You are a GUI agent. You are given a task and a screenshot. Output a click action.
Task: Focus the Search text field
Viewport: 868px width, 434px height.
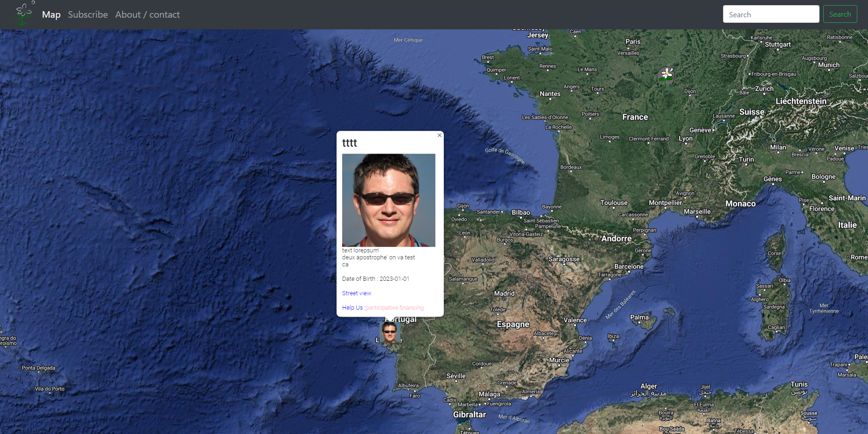pos(771,14)
